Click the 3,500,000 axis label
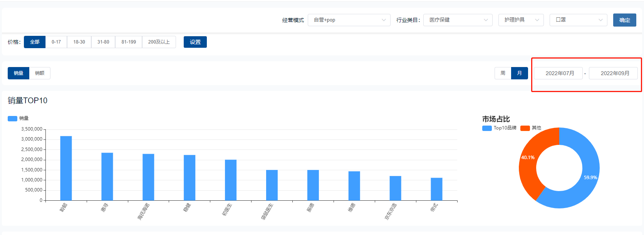The width and height of the screenshot is (644, 235). coord(32,129)
